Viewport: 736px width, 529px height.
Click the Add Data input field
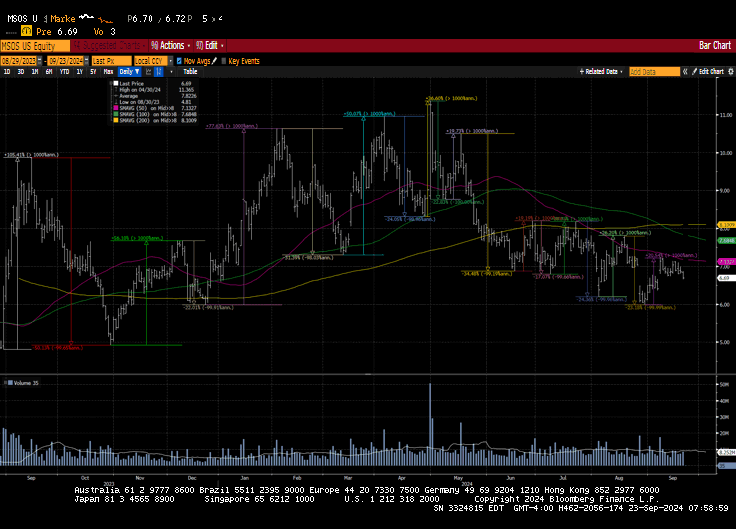coord(654,72)
